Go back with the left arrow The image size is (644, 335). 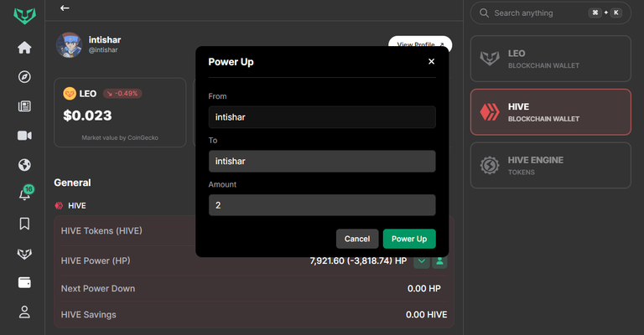pos(65,8)
